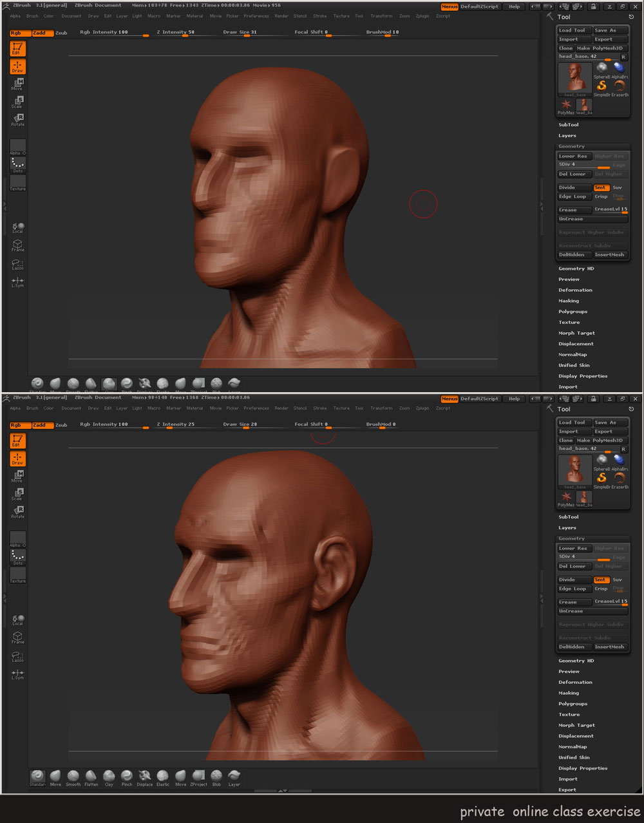Screen dimensions: 644x823
Task: Pick the Blob brush in the lower window
Action: [216, 777]
